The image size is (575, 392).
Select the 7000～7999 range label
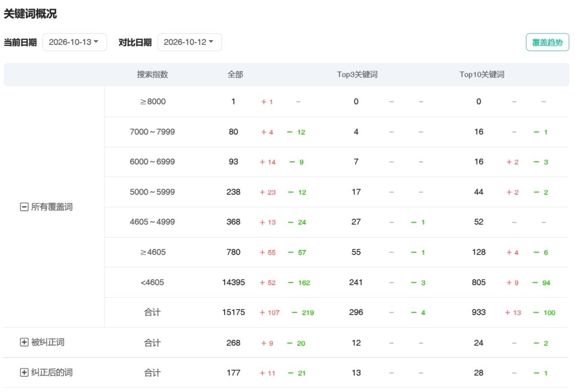(x=152, y=132)
